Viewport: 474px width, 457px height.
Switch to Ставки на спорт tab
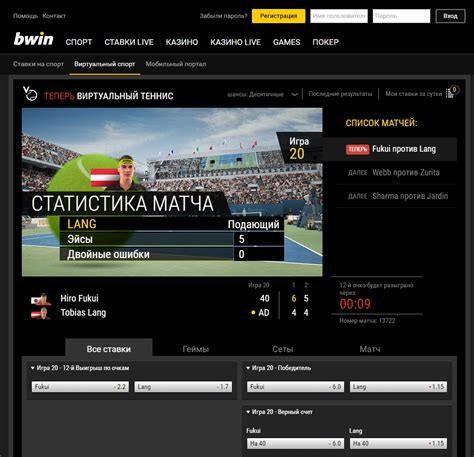pos(38,64)
